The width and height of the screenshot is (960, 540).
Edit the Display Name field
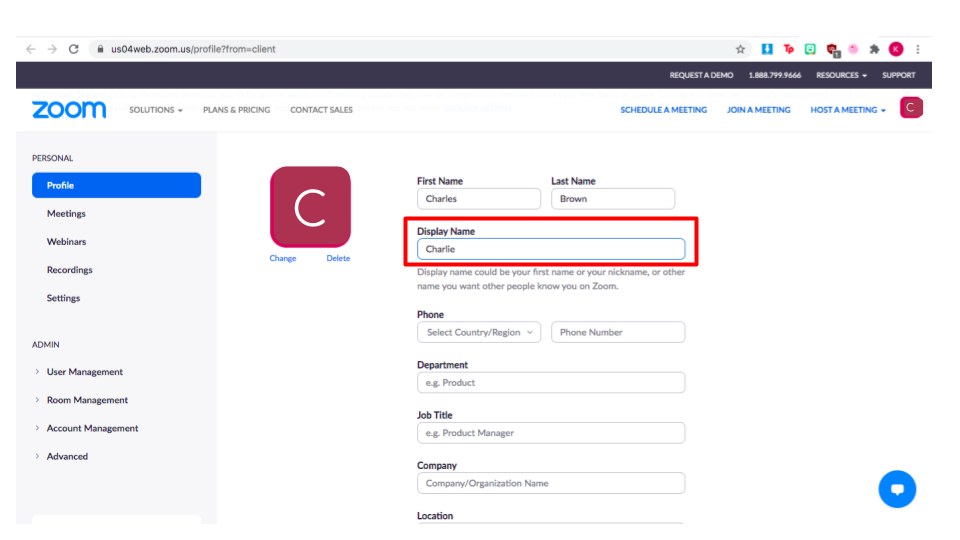pos(551,249)
